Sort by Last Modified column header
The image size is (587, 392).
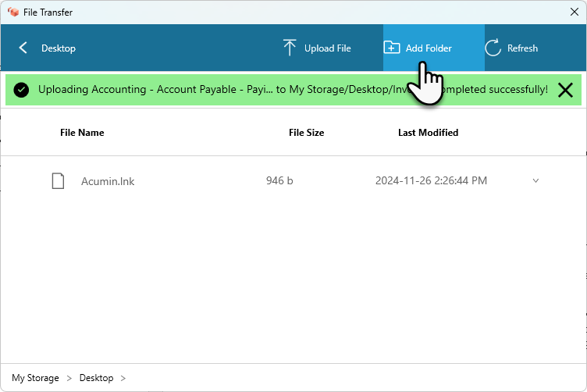coord(428,133)
